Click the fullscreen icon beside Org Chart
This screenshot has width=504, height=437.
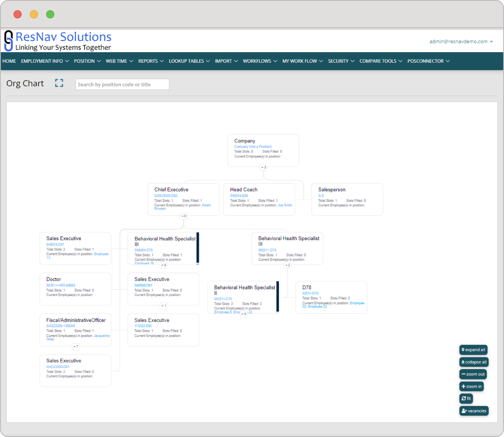point(59,83)
